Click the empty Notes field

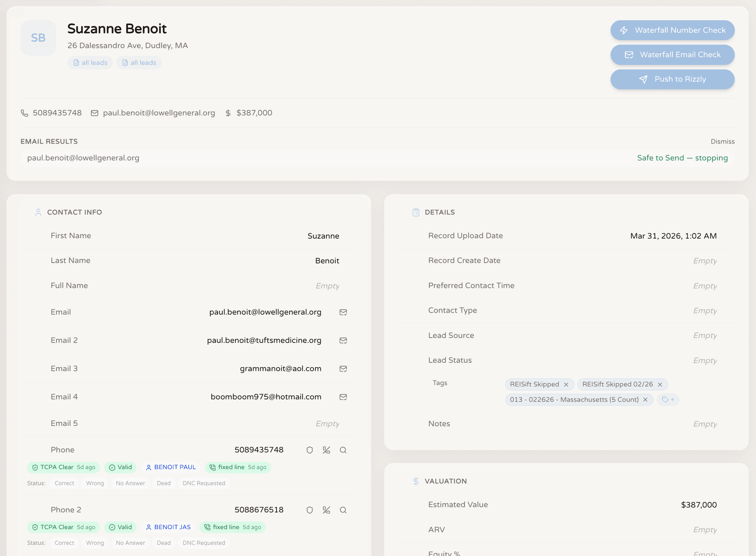(705, 424)
